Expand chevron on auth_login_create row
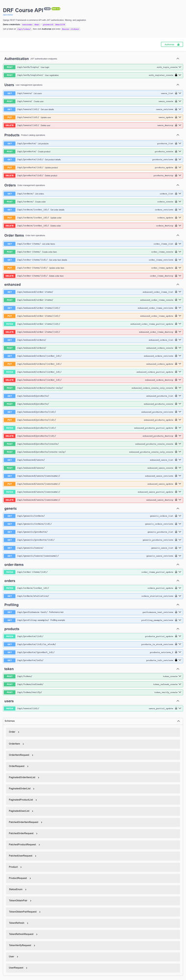This screenshot has width=186, height=980. tap(180, 67)
